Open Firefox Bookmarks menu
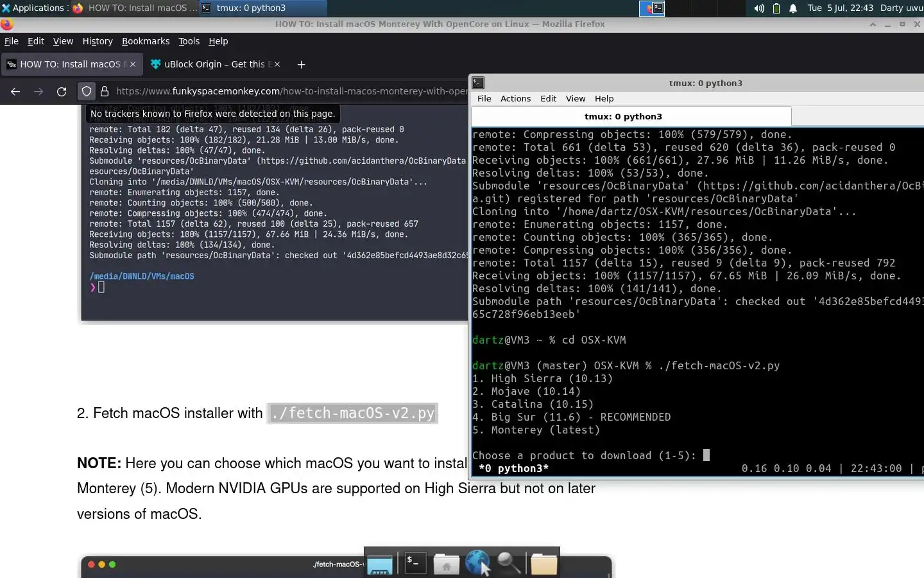This screenshot has width=924, height=578. pos(146,41)
